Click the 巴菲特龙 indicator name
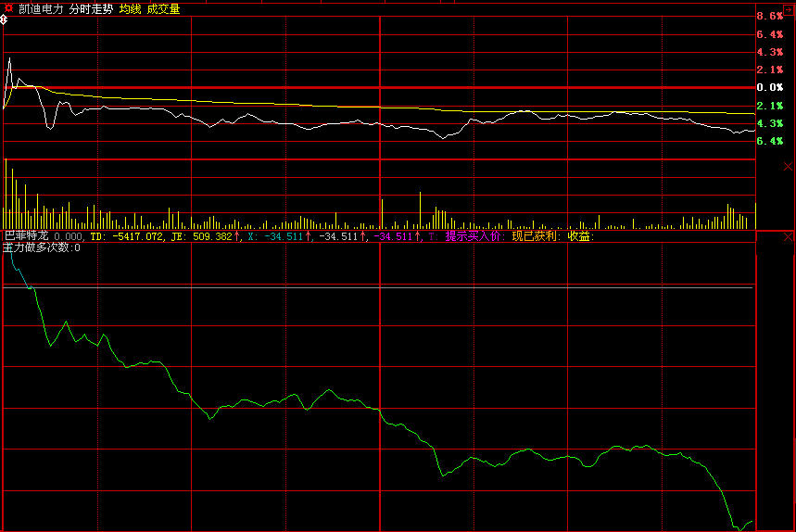 click(26, 236)
